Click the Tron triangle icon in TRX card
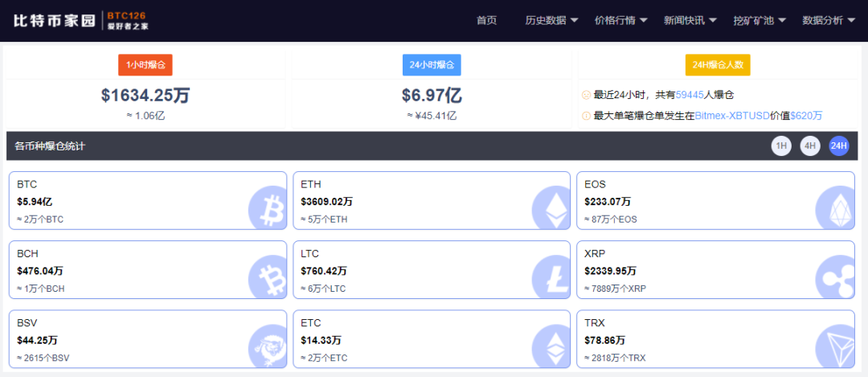This screenshot has width=868, height=377. pos(835,347)
